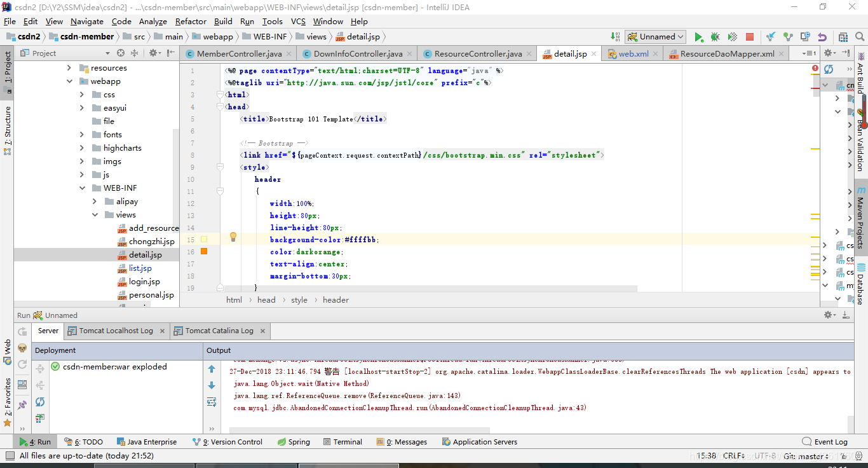
Task: Update project from VCS icon
Action: pos(771,37)
